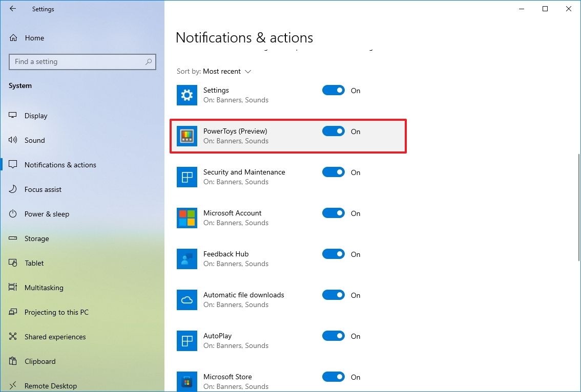This screenshot has height=392, width=581.
Task: Switch off Microsoft Store notifications
Action: 334,377
